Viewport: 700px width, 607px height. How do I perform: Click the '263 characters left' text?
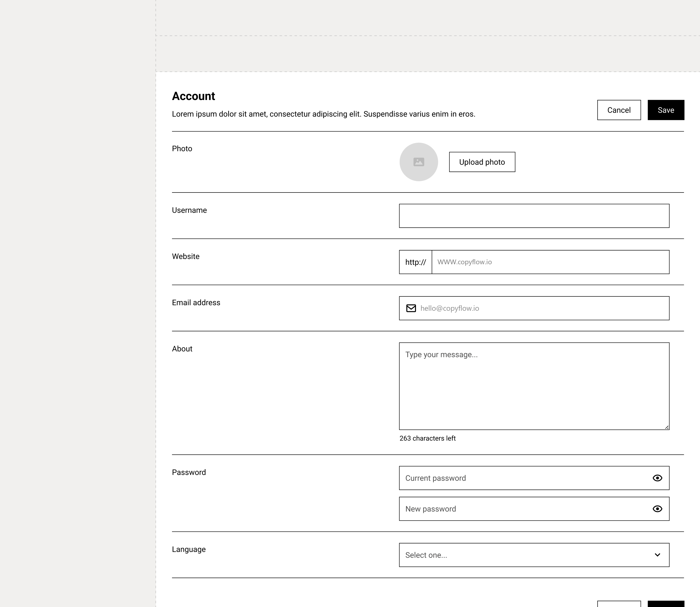(x=427, y=438)
